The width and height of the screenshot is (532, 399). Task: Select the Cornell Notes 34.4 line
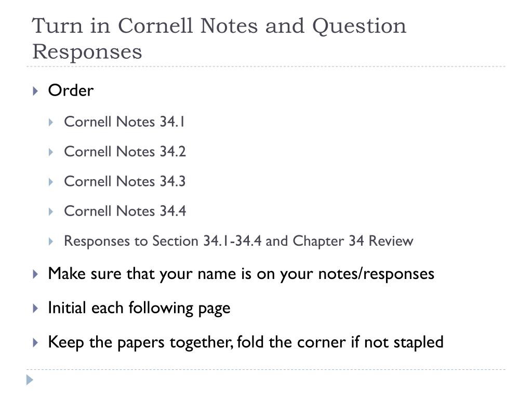(125, 211)
